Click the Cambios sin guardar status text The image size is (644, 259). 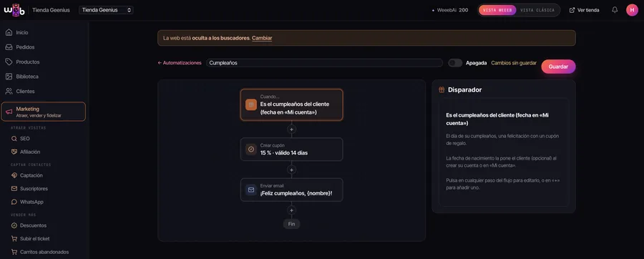[514, 63]
